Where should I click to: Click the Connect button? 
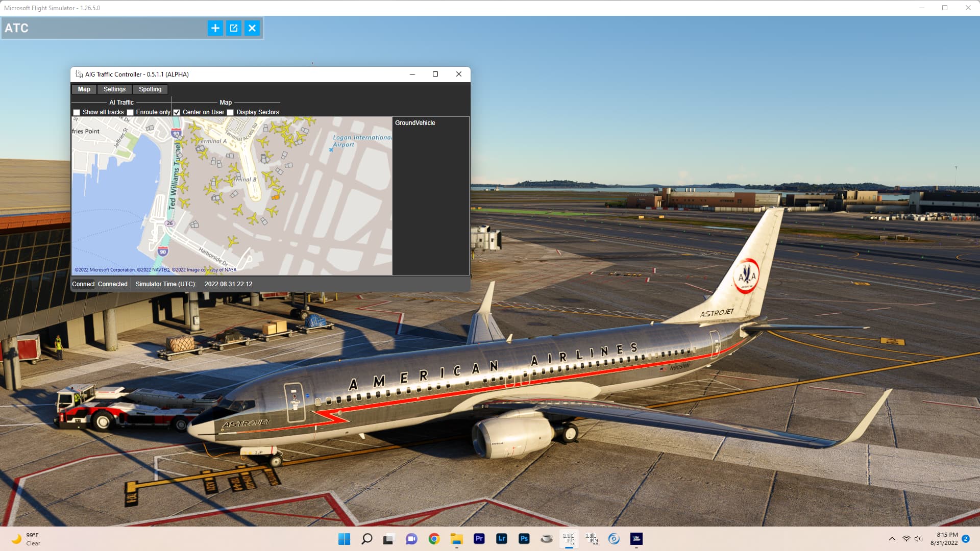pyautogui.click(x=83, y=284)
